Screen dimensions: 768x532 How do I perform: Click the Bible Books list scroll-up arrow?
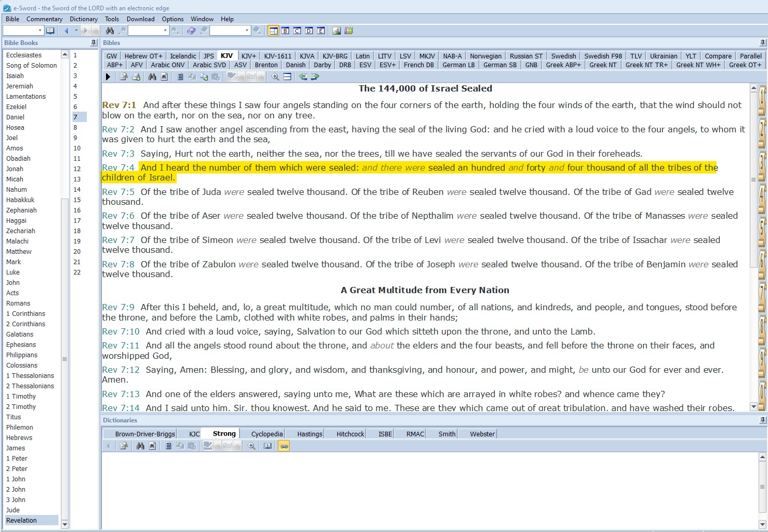click(65, 54)
